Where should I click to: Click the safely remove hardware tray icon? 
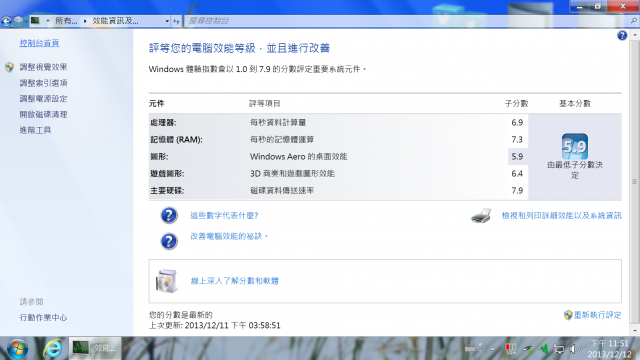click(527, 349)
